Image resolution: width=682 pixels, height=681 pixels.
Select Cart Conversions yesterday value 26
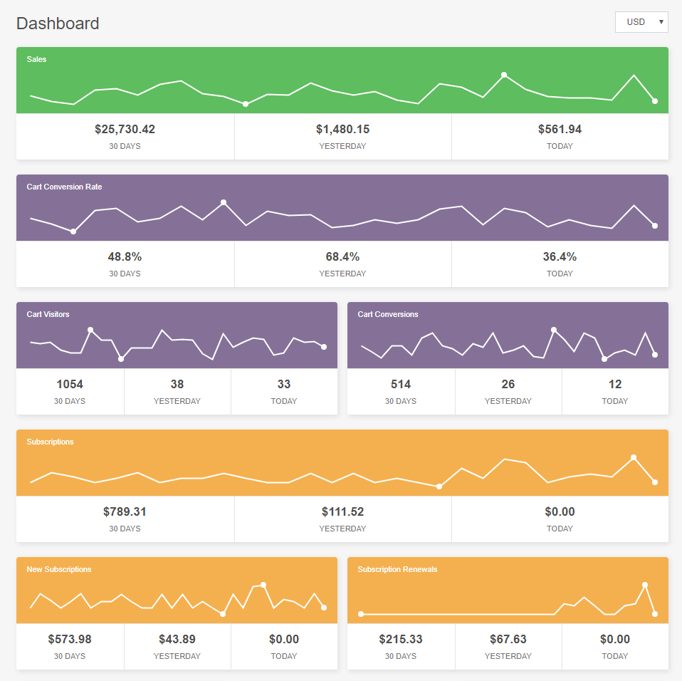click(x=508, y=384)
